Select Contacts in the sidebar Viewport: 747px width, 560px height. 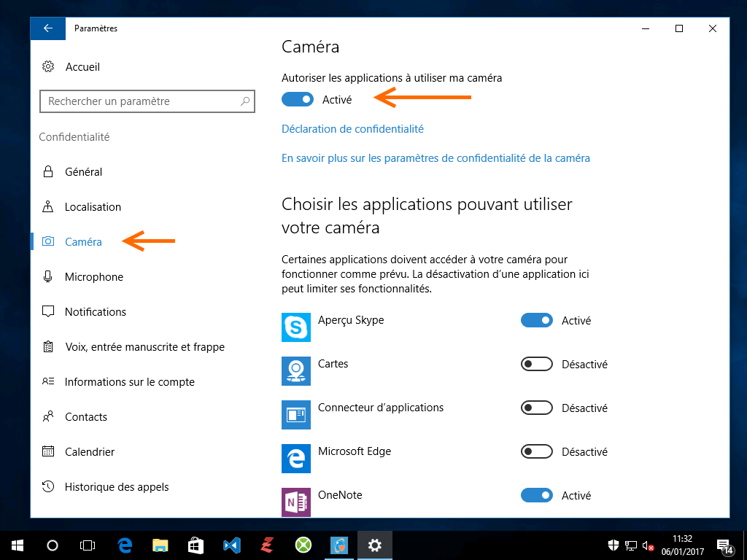(86, 416)
